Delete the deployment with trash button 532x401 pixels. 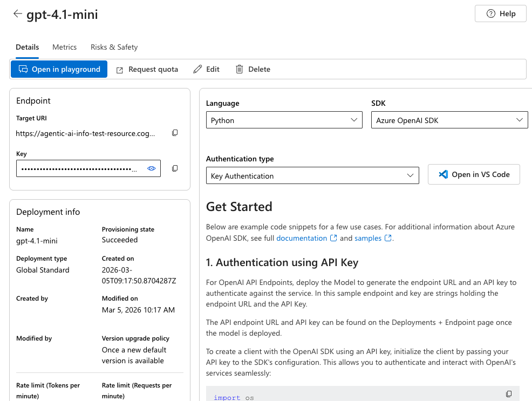[x=253, y=69]
